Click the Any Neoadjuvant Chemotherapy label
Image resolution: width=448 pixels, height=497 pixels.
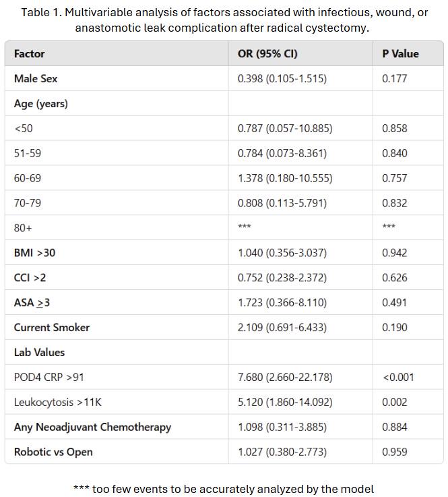92,427
